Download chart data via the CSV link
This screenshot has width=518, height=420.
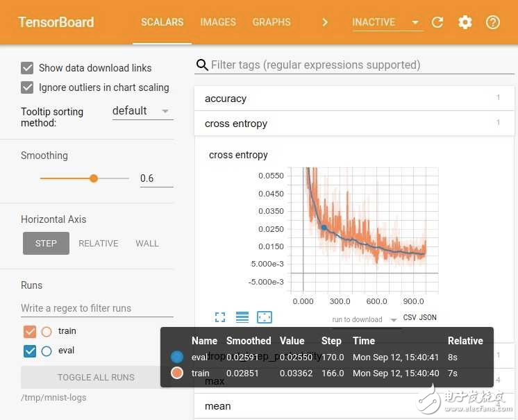pyautogui.click(x=410, y=318)
